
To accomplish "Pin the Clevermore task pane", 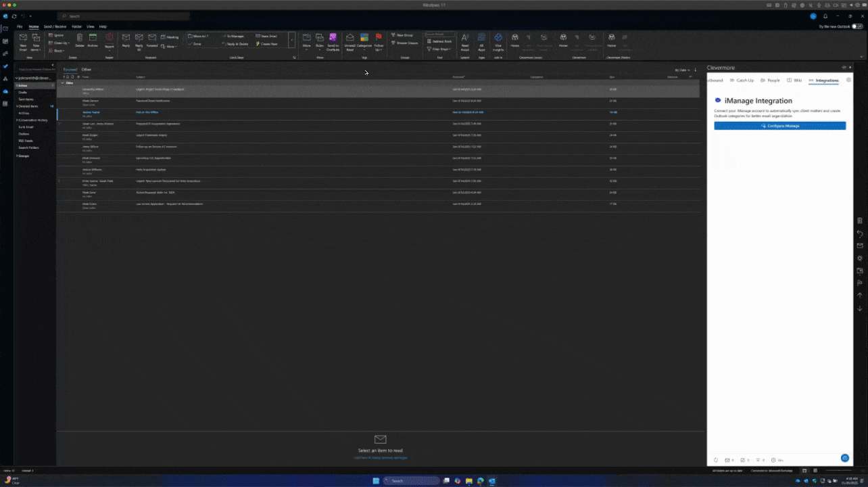I will (844, 68).
